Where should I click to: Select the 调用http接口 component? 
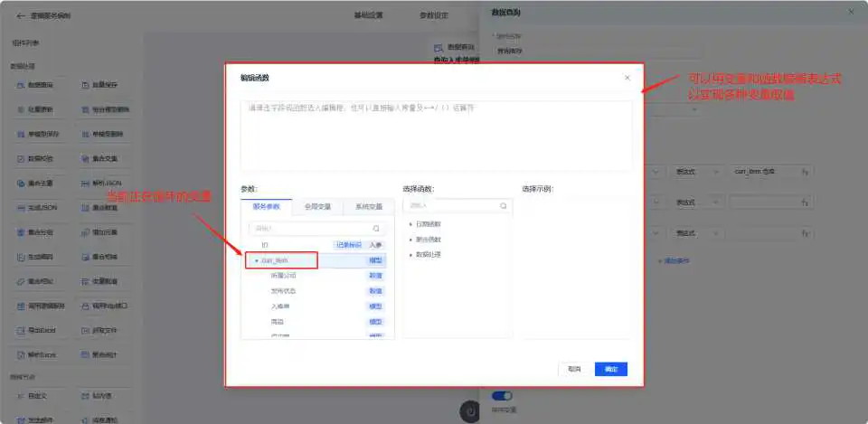(x=102, y=306)
